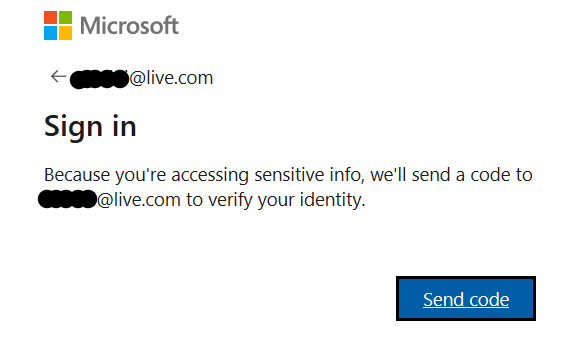Click the underlined 'Send code' label
561x360 pixels.
pos(466,300)
